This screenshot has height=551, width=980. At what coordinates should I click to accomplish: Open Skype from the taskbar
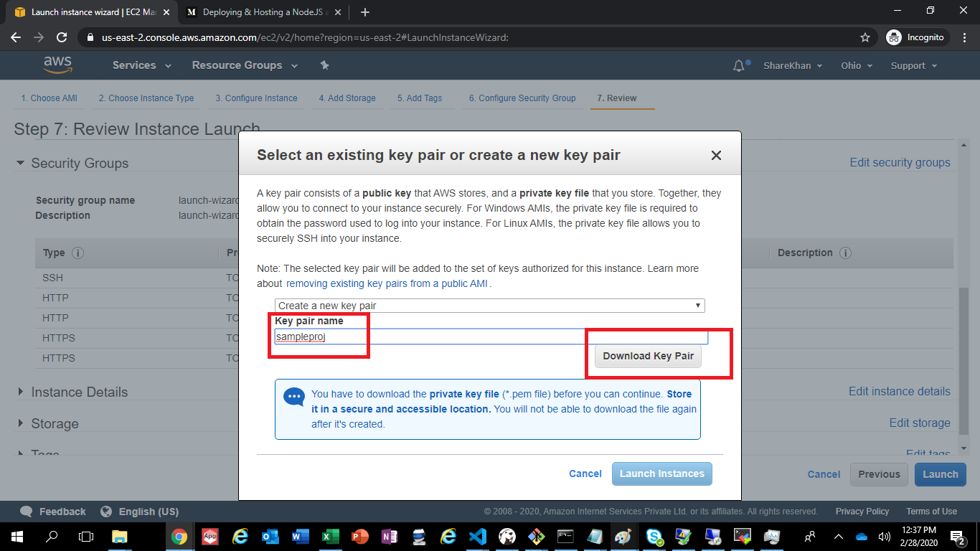point(654,536)
